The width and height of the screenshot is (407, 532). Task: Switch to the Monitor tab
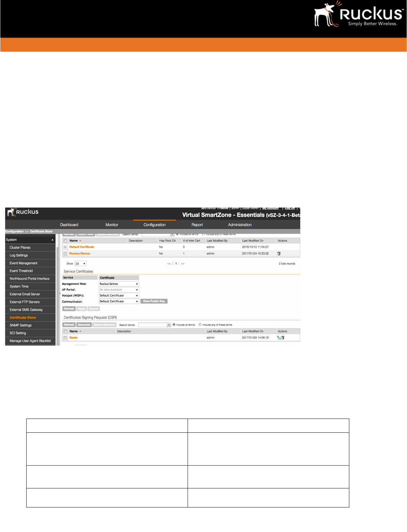coord(112,225)
